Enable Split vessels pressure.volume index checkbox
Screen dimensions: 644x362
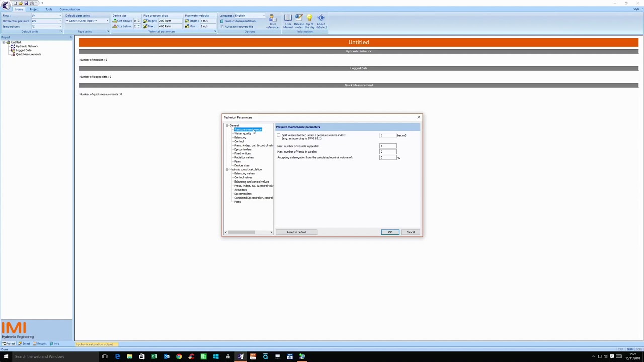pyautogui.click(x=278, y=135)
